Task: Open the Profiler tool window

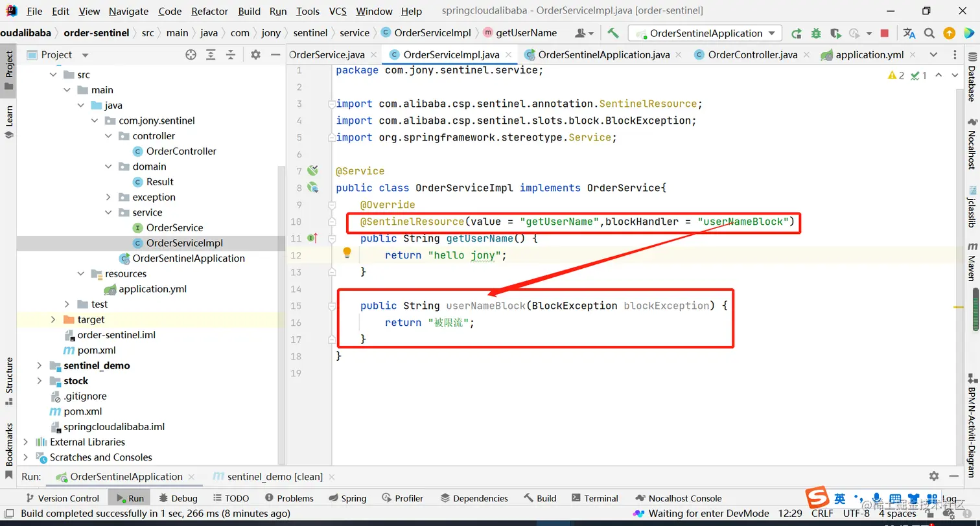Action: (402, 498)
